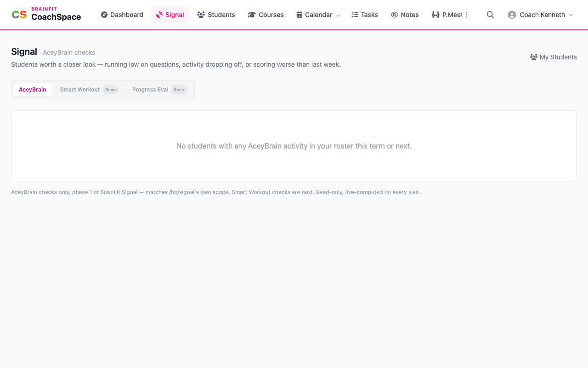Screen dimensions: 588x368
Task: Click the empty AceyBrain activity message panel
Action: pyautogui.click(x=294, y=146)
